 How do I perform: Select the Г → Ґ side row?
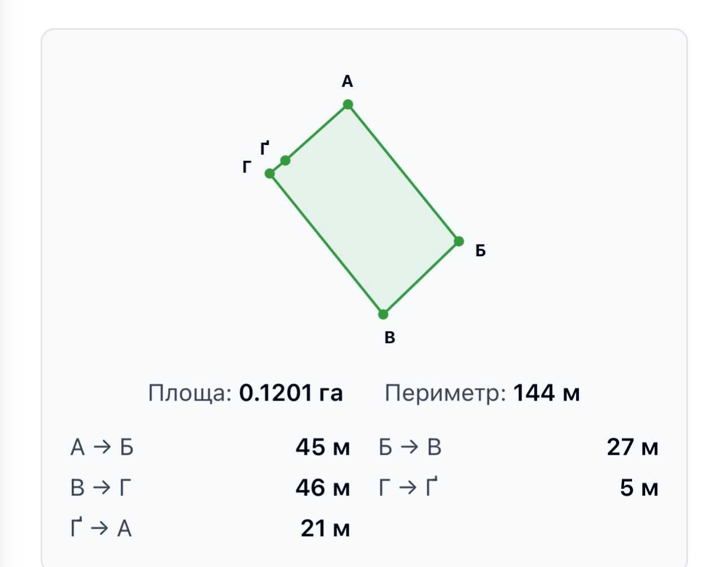click(518, 487)
